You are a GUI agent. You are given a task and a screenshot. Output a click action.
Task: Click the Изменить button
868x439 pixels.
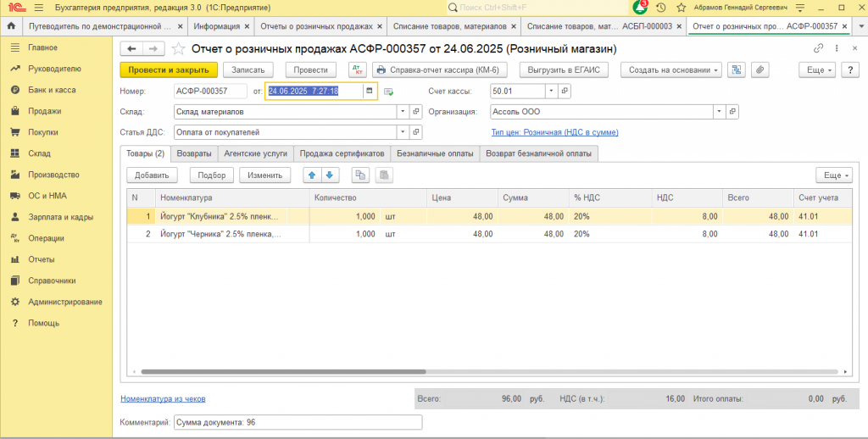coord(264,175)
